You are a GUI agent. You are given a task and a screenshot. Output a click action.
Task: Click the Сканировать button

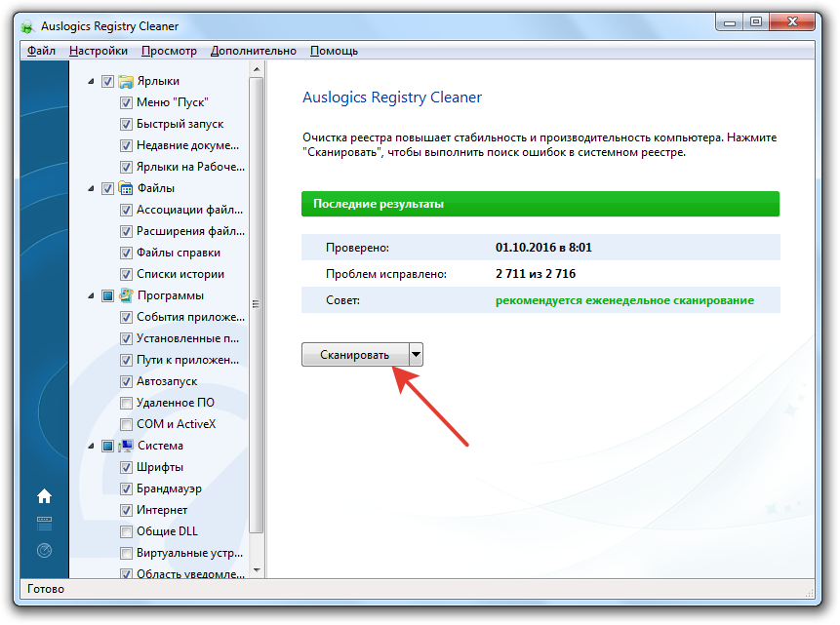coord(355,355)
